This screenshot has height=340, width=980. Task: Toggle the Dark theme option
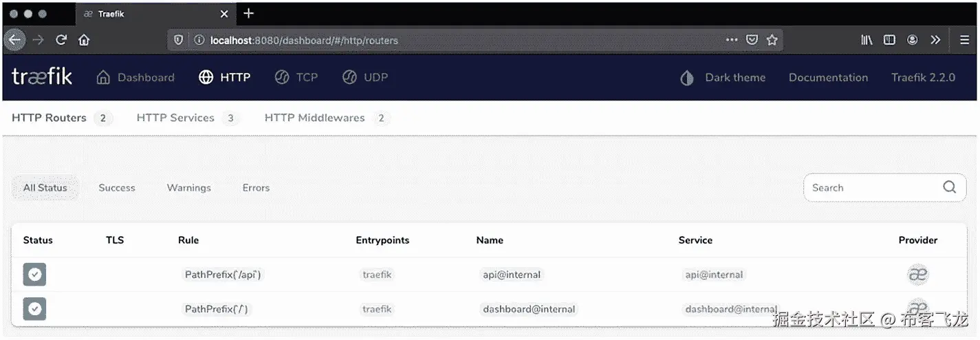[722, 77]
